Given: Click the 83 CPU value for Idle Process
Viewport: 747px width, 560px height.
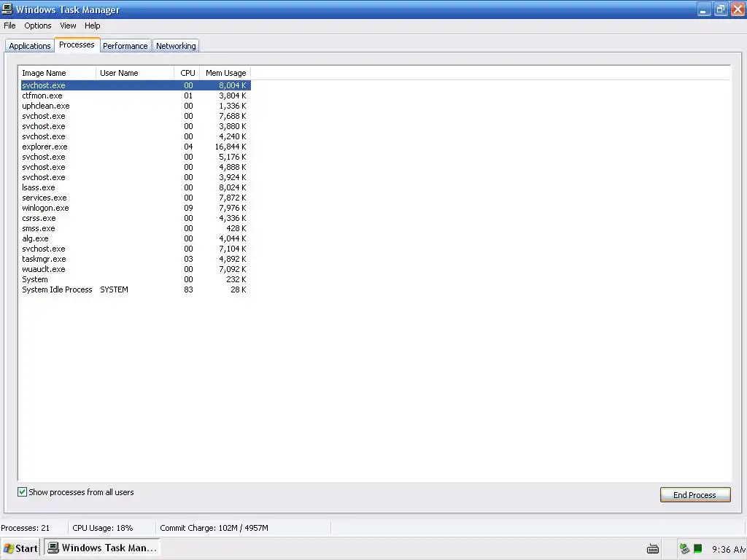Looking at the screenshot, I should point(188,289).
